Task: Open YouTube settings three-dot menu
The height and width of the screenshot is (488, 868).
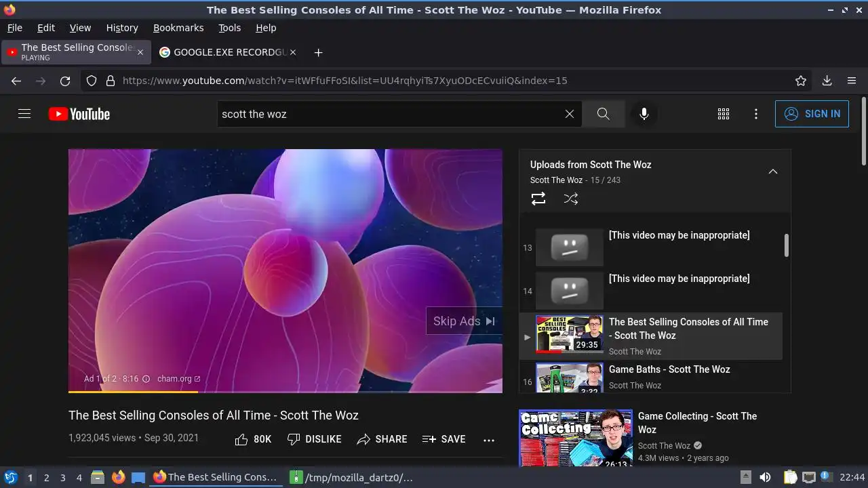Action: pyautogui.click(x=756, y=114)
